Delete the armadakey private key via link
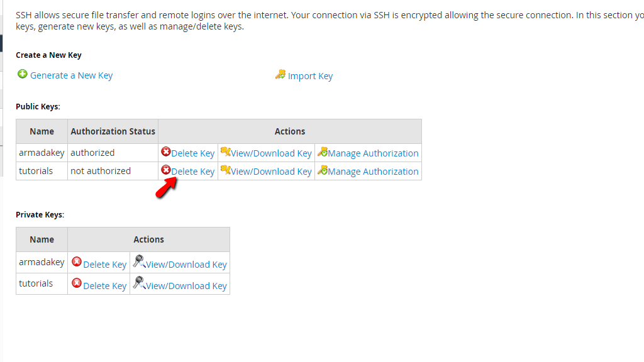The width and height of the screenshot is (644, 362). (x=104, y=265)
